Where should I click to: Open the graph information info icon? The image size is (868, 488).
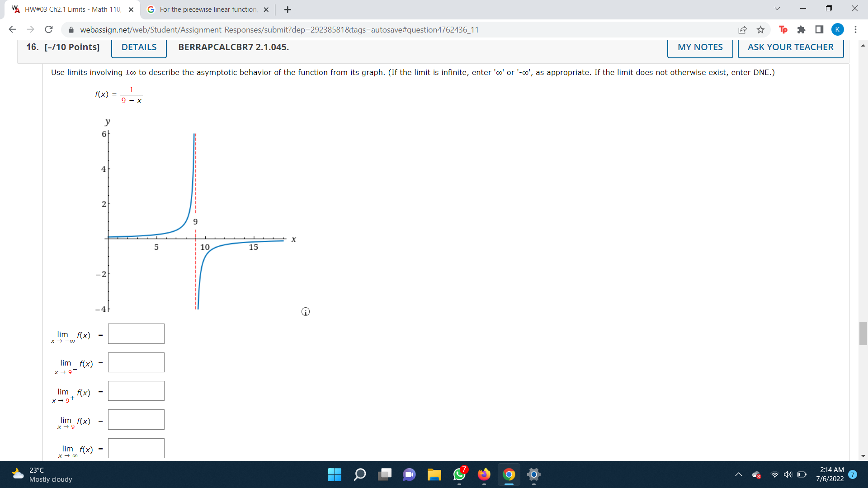(305, 312)
